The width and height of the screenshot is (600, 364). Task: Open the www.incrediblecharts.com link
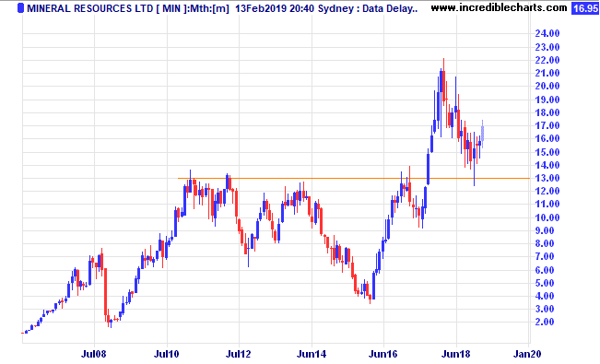[x=499, y=7]
